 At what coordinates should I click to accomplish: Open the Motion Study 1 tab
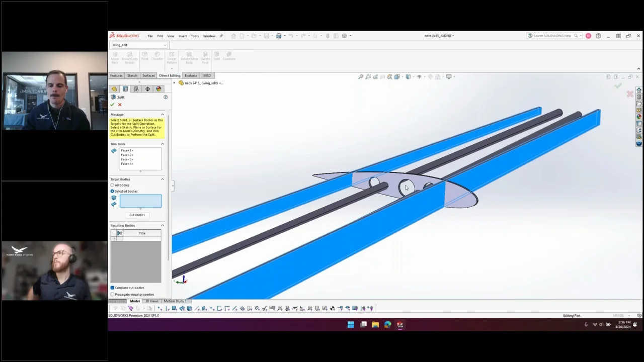(176, 301)
